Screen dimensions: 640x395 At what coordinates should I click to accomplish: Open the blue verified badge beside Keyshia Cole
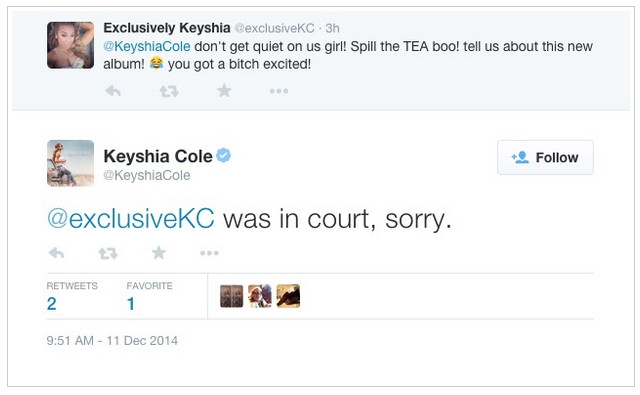tap(224, 155)
